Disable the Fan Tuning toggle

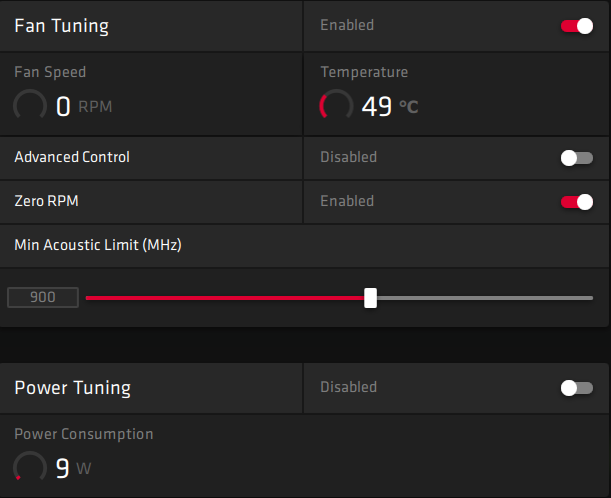click(x=577, y=26)
